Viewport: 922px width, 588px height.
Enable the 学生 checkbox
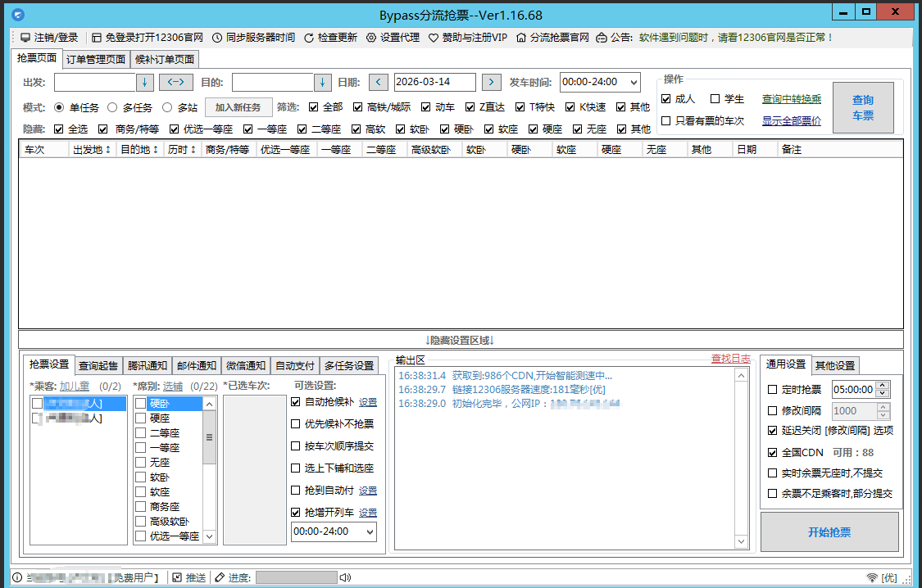click(715, 98)
